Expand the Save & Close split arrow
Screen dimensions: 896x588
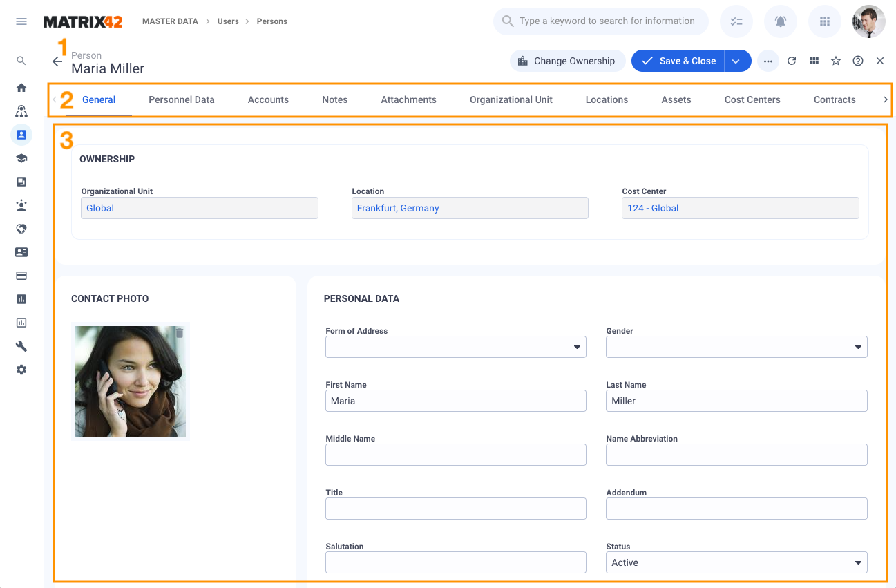point(736,61)
